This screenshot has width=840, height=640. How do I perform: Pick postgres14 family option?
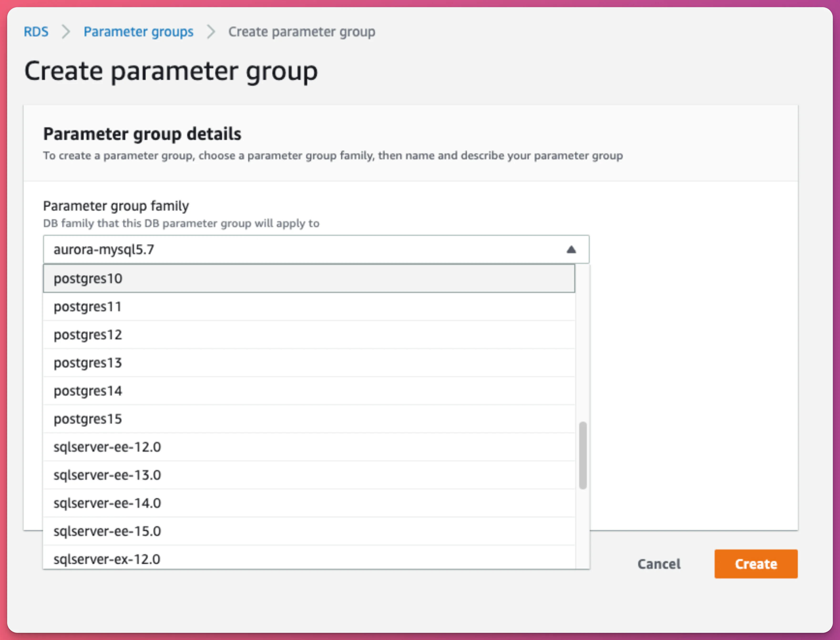coord(309,391)
